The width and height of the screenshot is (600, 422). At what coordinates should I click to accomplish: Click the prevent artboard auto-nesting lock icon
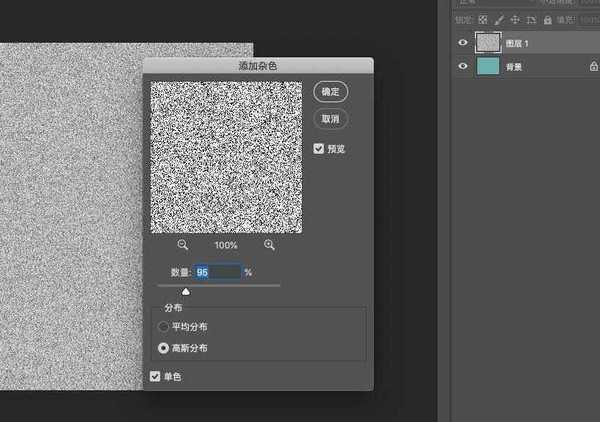click(529, 18)
